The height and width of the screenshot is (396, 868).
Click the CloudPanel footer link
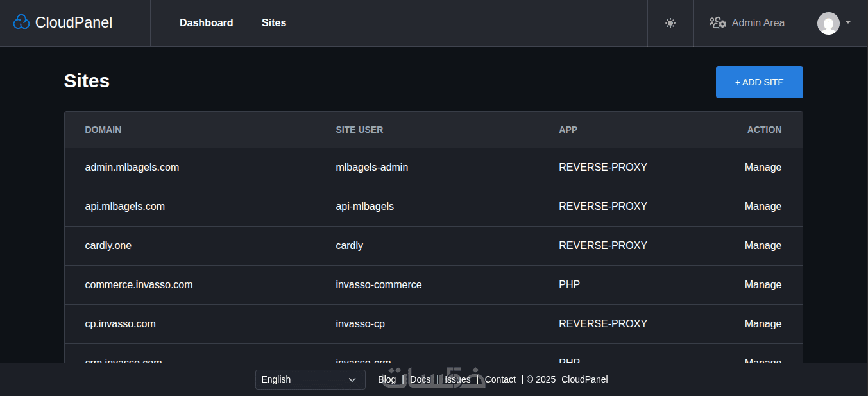[x=584, y=379]
